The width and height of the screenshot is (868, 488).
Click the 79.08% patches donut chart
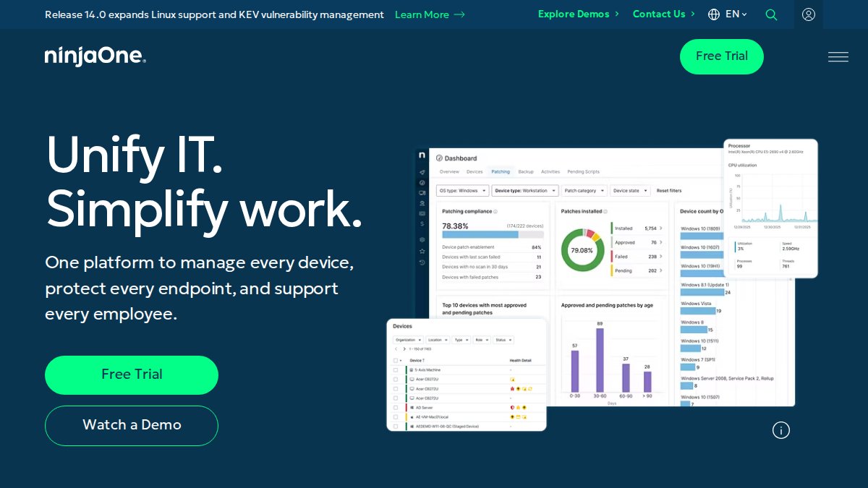582,250
